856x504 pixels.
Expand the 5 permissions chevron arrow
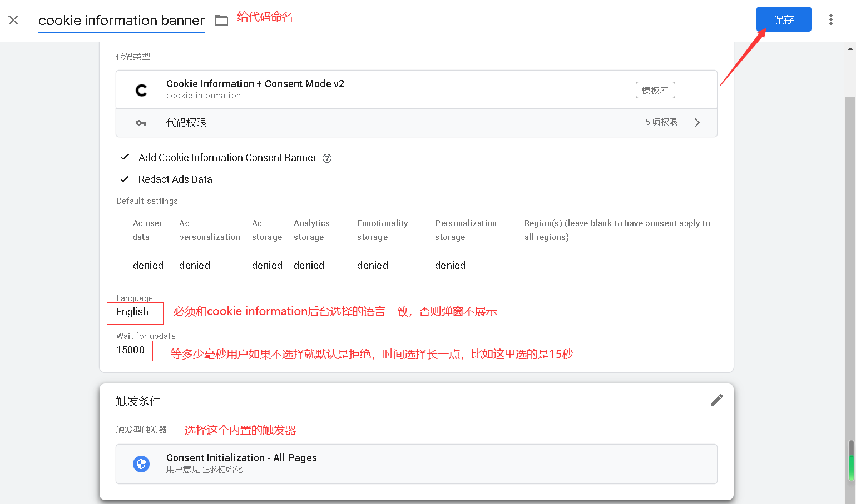tap(697, 123)
